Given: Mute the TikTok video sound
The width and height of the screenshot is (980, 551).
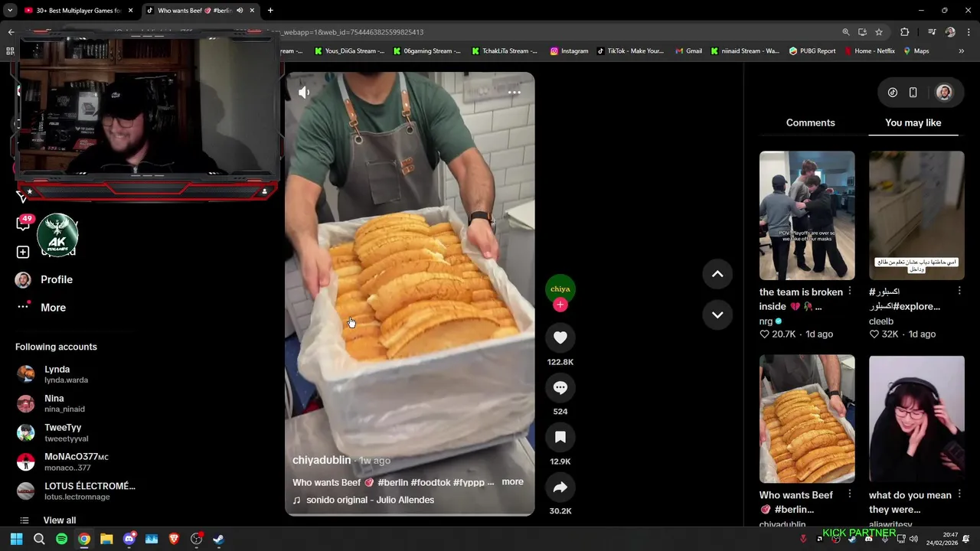Looking at the screenshot, I should click(304, 93).
